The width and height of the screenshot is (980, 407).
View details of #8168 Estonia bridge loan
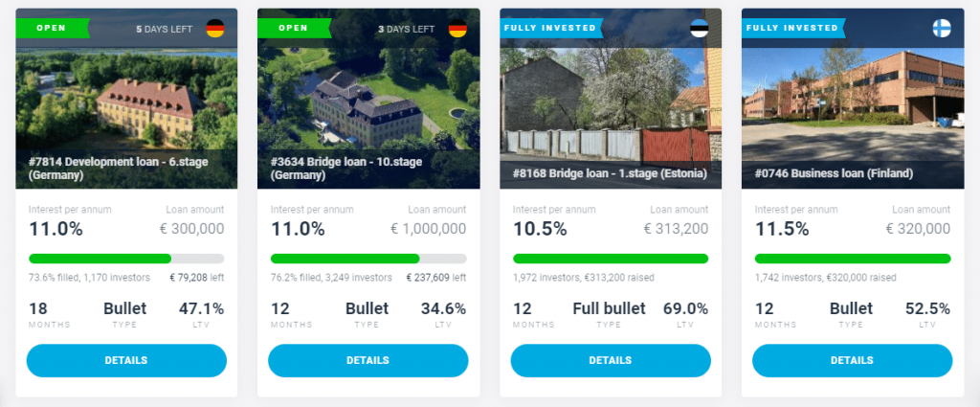611,361
